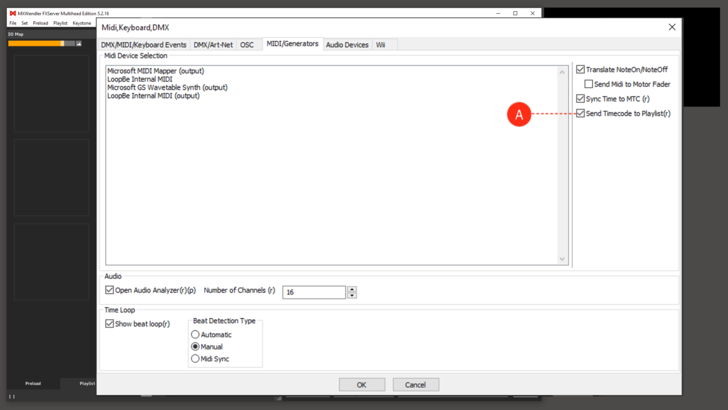Click the Number of Channels input field
Viewport: 728px width, 410px height.
pyautogui.click(x=314, y=292)
